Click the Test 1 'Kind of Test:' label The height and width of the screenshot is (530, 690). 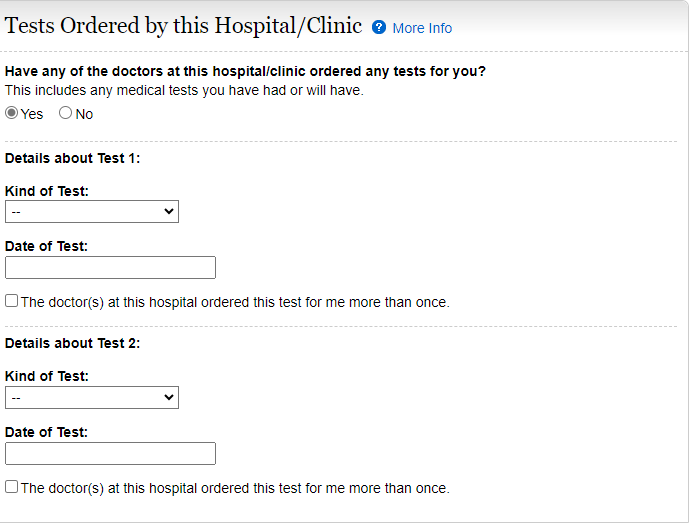tap(47, 191)
